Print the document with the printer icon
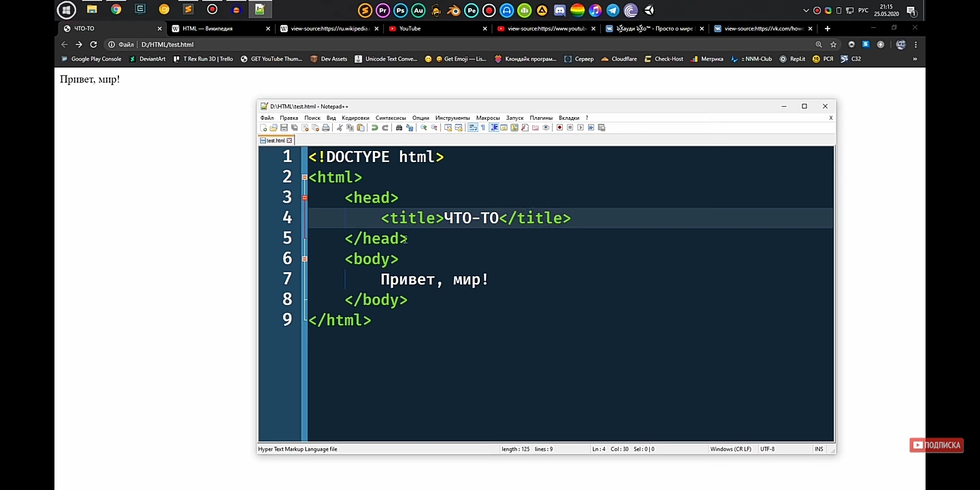The width and height of the screenshot is (980, 490). point(325,127)
